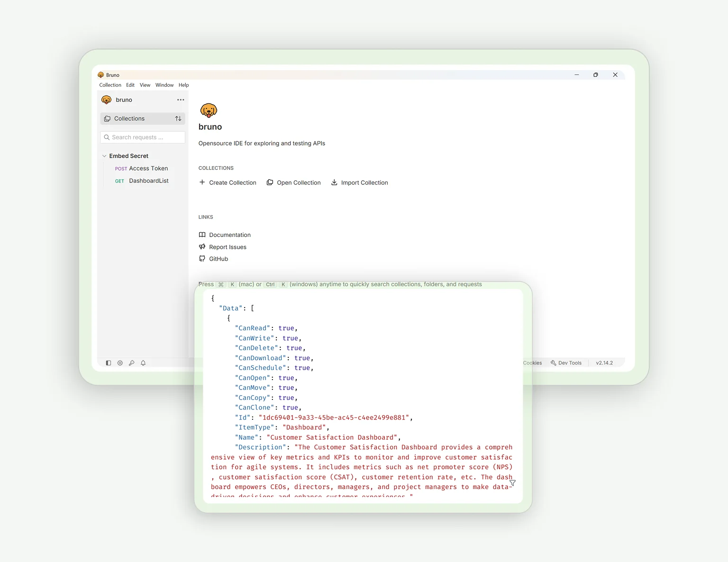Click the "CanDownload" key in JSON
Image resolution: width=728 pixels, height=562 pixels.
pos(261,358)
